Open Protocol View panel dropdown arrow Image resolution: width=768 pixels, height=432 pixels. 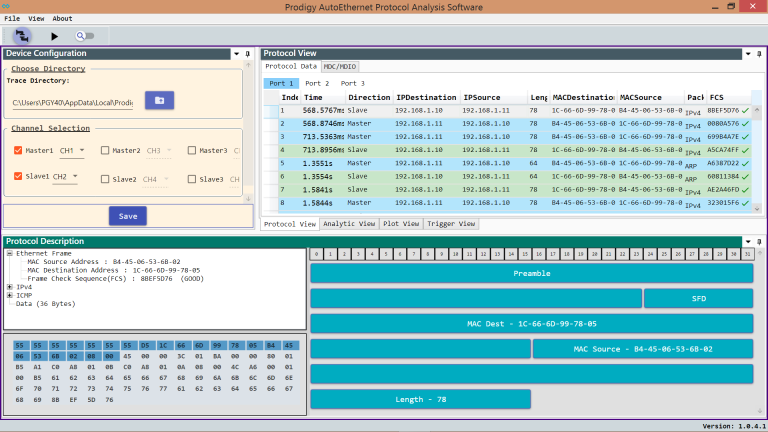pyautogui.click(x=748, y=53)
